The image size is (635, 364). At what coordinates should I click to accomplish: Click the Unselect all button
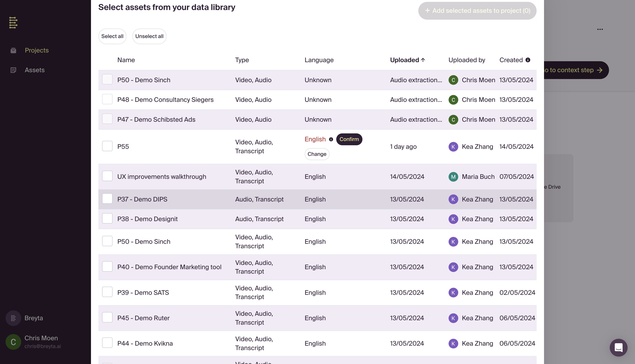(x=149, y=36)
